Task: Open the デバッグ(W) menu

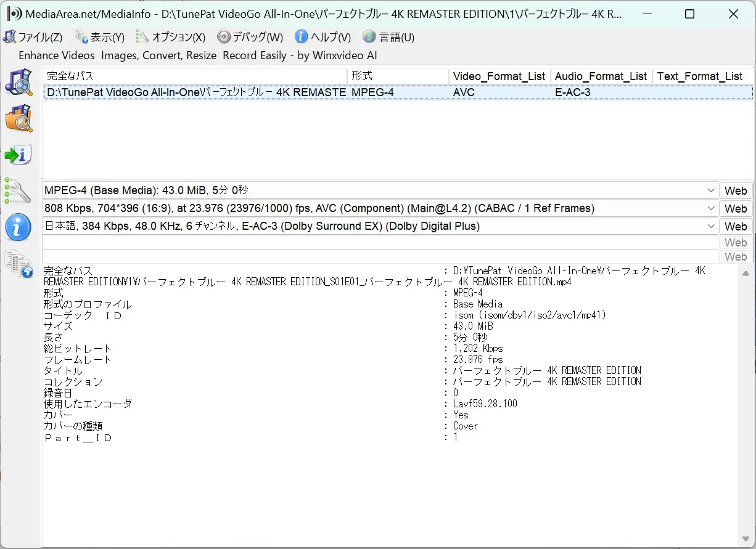Action: click(x=250, y=37)
